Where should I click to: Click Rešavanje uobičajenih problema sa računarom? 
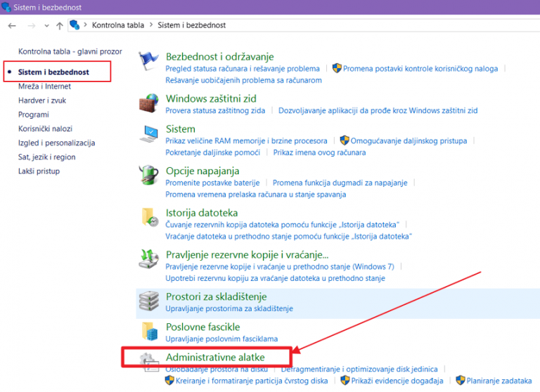click(x=243, y=80)
